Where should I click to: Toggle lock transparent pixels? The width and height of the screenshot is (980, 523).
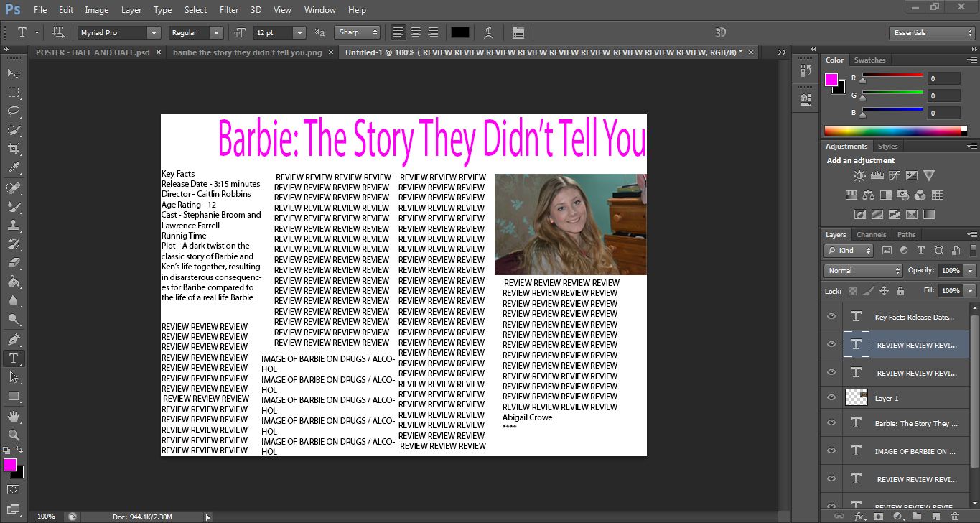pyautogui.click(x=852, y=291)
